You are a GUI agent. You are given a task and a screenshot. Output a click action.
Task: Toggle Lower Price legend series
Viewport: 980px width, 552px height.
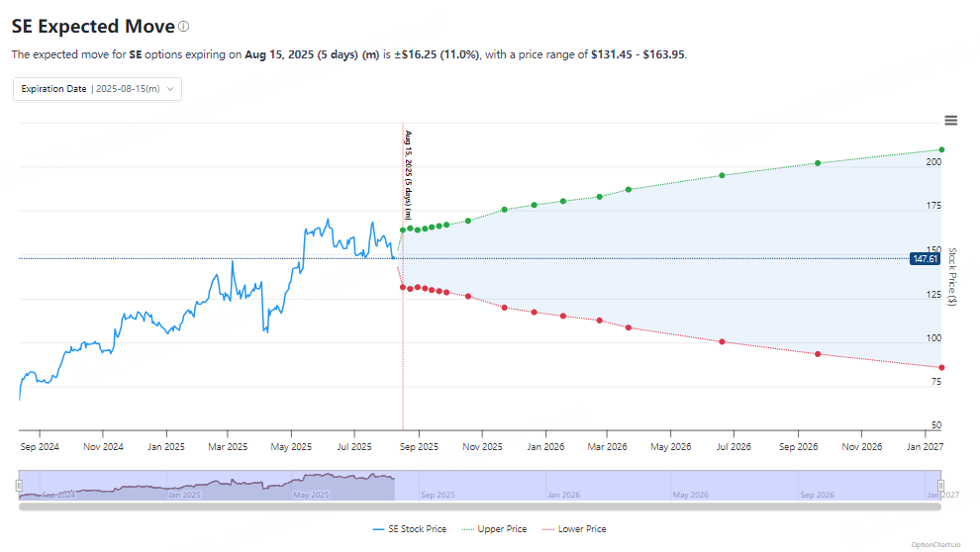click(x=574, y=529)
